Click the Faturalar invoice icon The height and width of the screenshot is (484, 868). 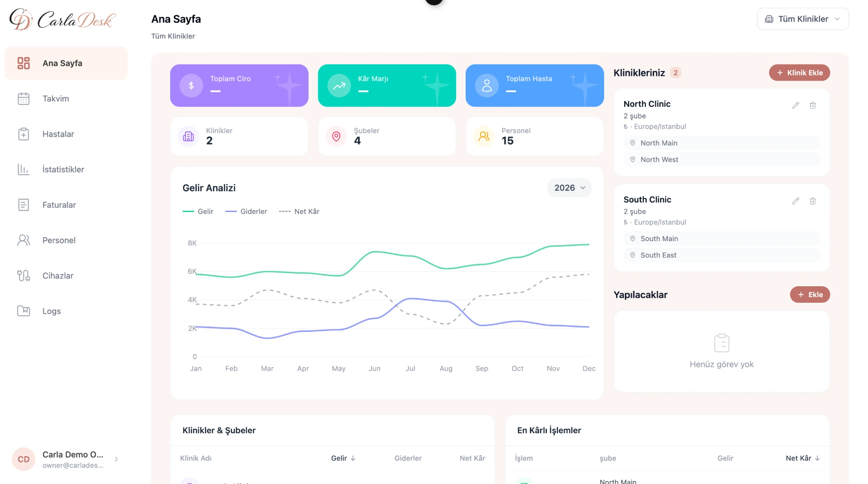point(23,205)
